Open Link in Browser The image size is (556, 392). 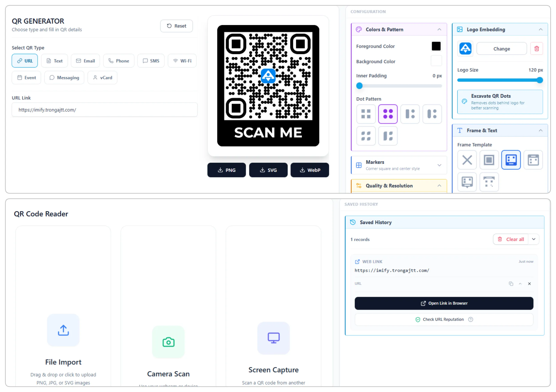point(444,303)
